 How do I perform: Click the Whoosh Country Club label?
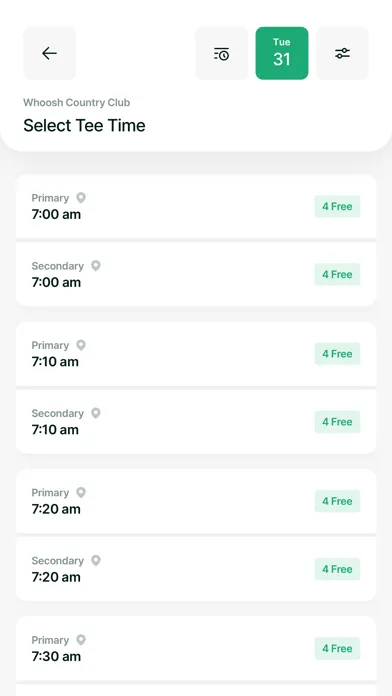click(x=76, y=103)
